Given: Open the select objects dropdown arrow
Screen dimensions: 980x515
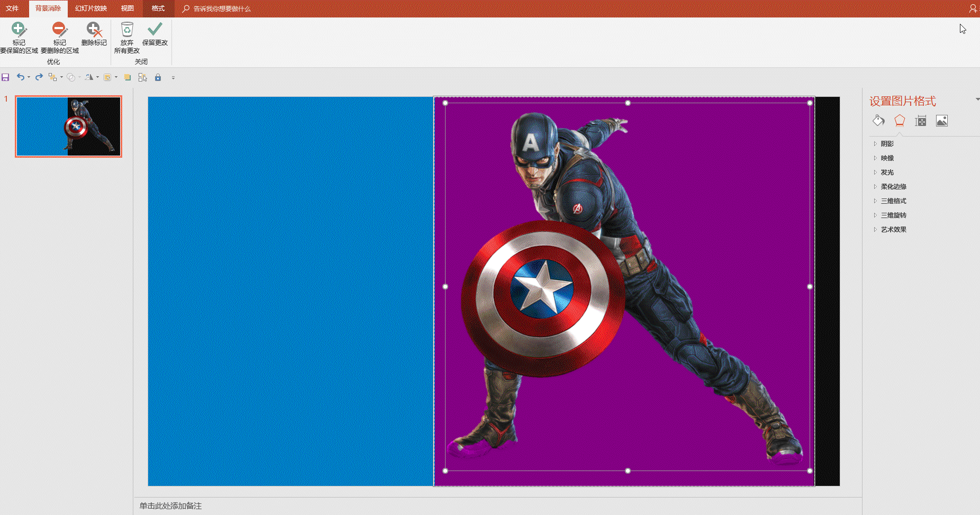Looking at the screenshot, I should (116, 77).
